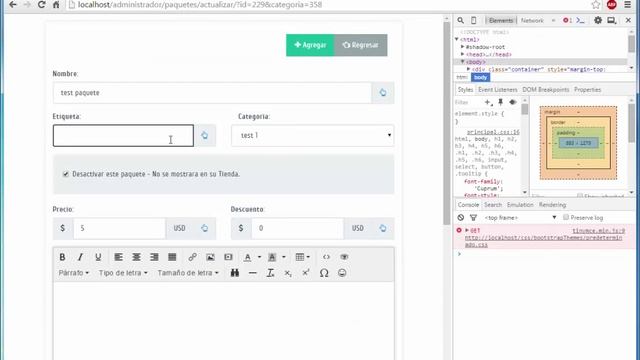Click the Regresar button
640x360 pixels.
click(361, 45)
